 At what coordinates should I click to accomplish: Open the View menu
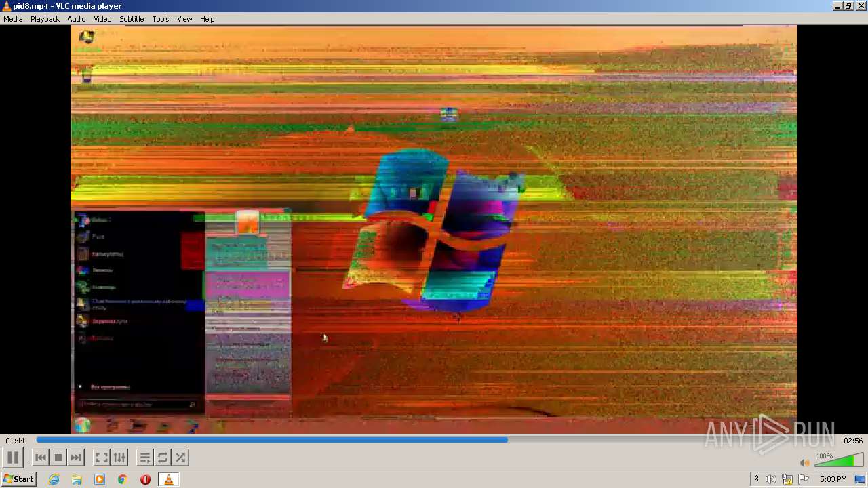(x=184, y=19)
